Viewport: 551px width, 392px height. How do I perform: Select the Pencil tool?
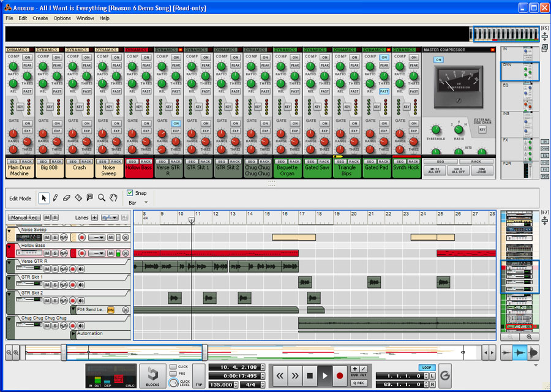[55, 198]
